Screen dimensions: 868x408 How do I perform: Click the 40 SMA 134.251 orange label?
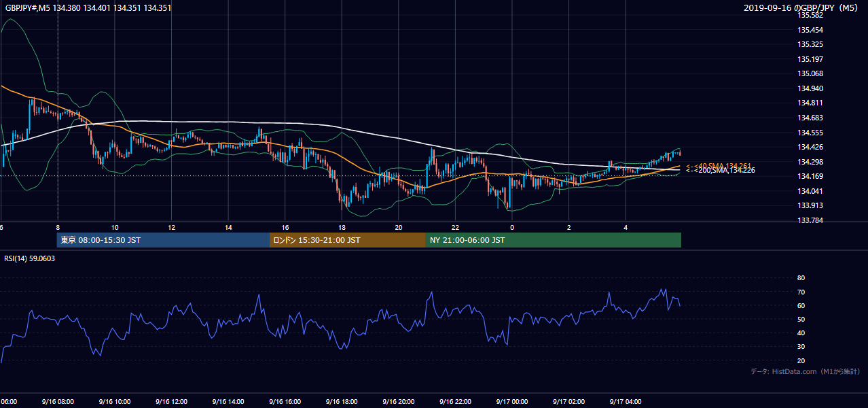click(719, 166)
